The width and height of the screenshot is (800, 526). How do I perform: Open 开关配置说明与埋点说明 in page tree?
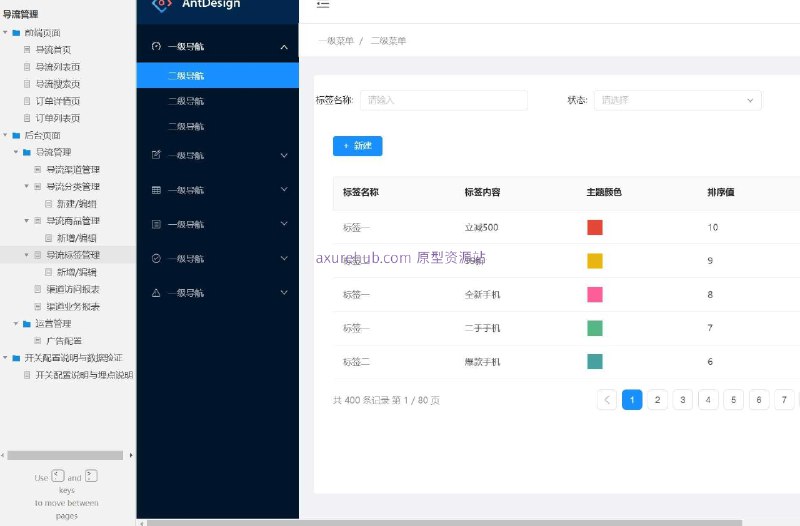(84, 375)
